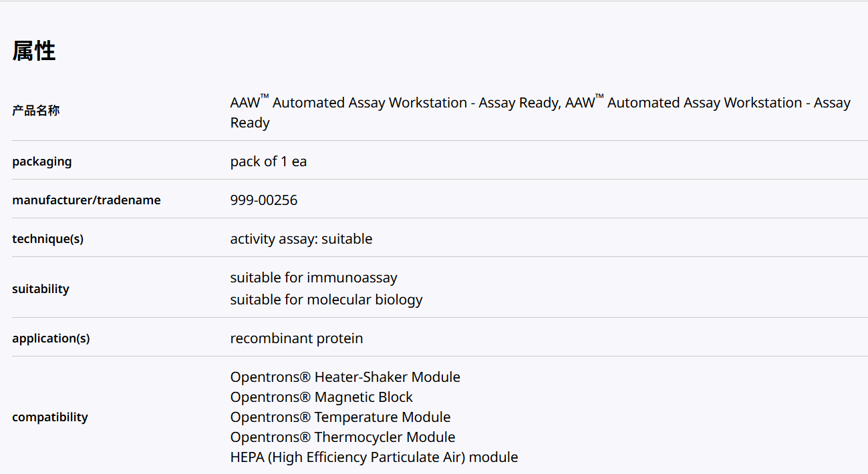Select the compatibility row label
This screenshot has height=474, width=868.
pos(50,417)
